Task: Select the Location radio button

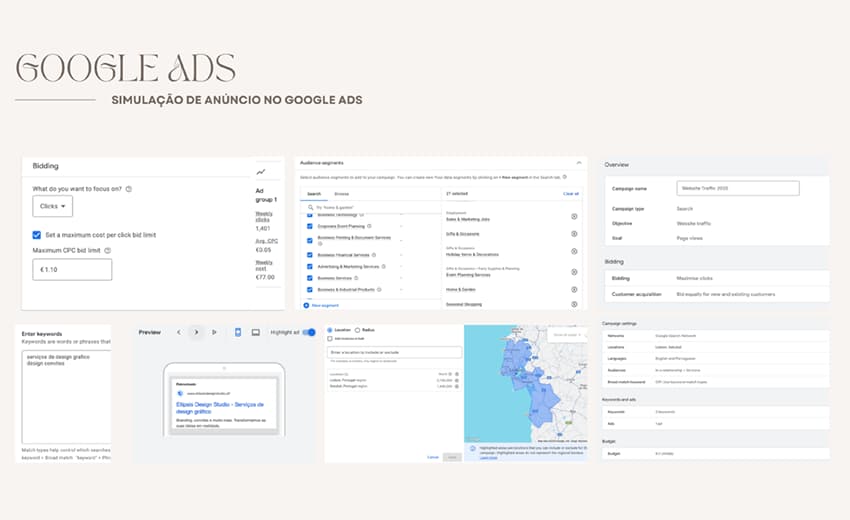Action: click(330, 330)
